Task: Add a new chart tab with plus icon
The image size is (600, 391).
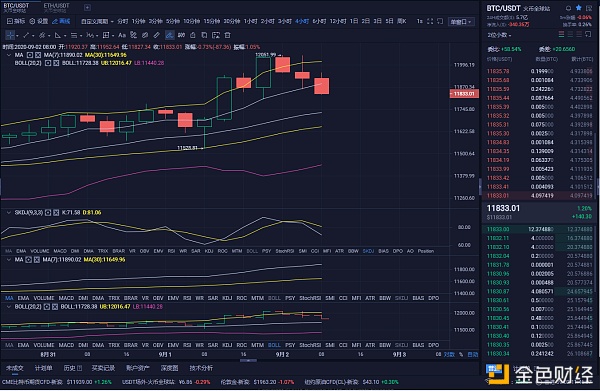Action: [87, 7]
